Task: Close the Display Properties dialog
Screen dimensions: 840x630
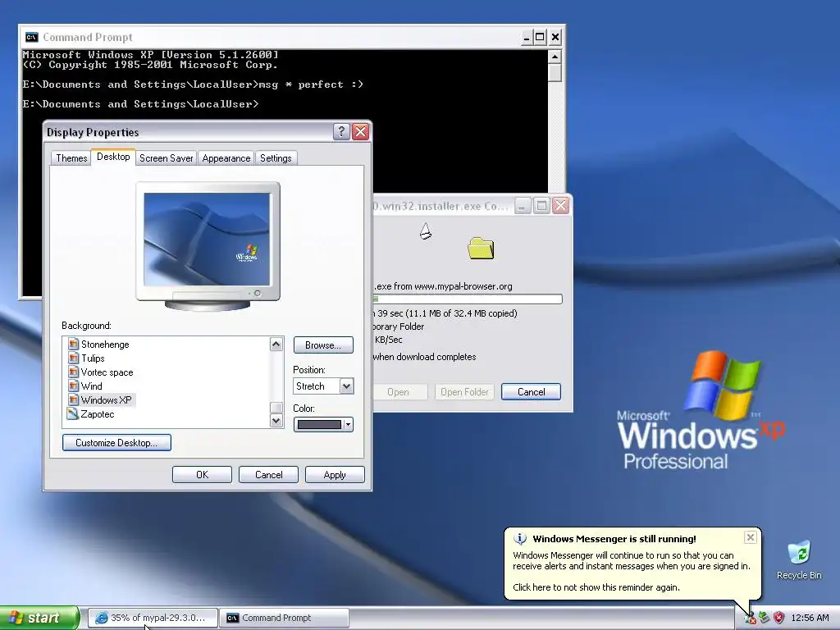Action: [361, 132]
